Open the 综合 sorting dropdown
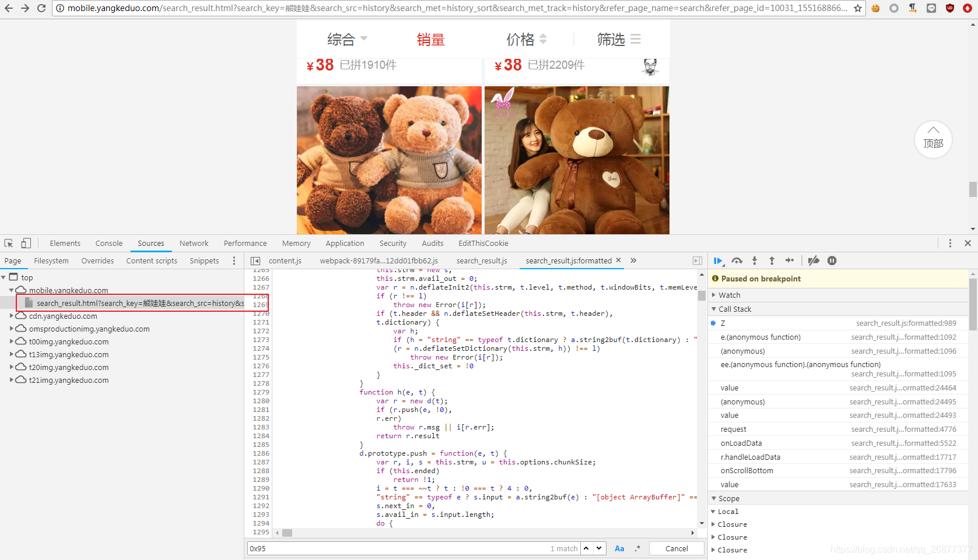The image size is (978, 560). coord(348,40)
